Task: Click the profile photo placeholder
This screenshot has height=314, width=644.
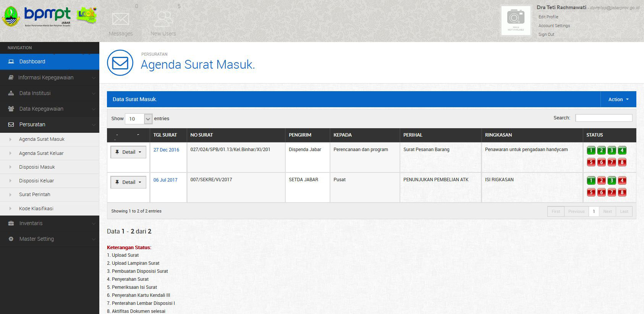Action: [516, 21]
